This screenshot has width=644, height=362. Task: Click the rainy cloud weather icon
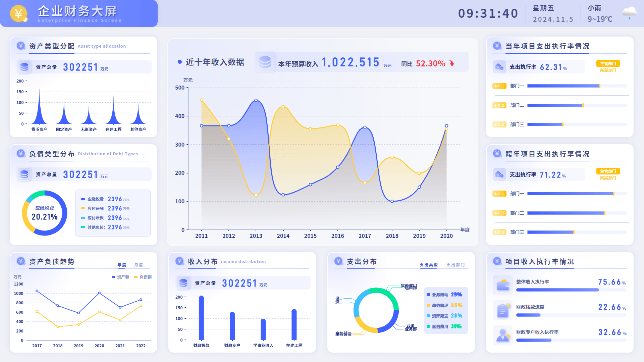pyautogui.click(x=629, y=13)
